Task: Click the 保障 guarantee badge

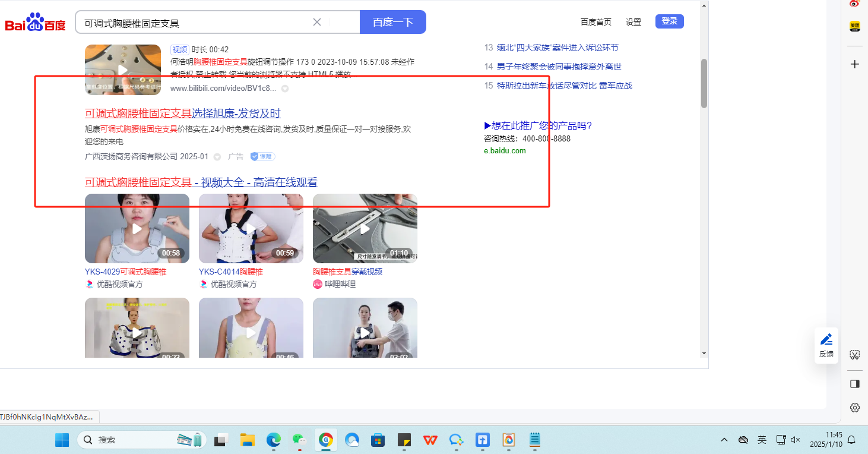Action: coord(262,156)
